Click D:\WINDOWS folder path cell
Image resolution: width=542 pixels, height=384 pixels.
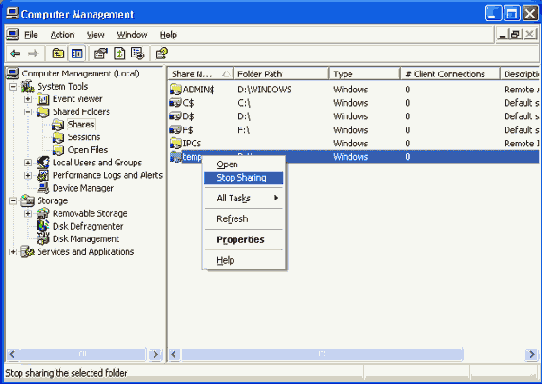tap(264, 90)
